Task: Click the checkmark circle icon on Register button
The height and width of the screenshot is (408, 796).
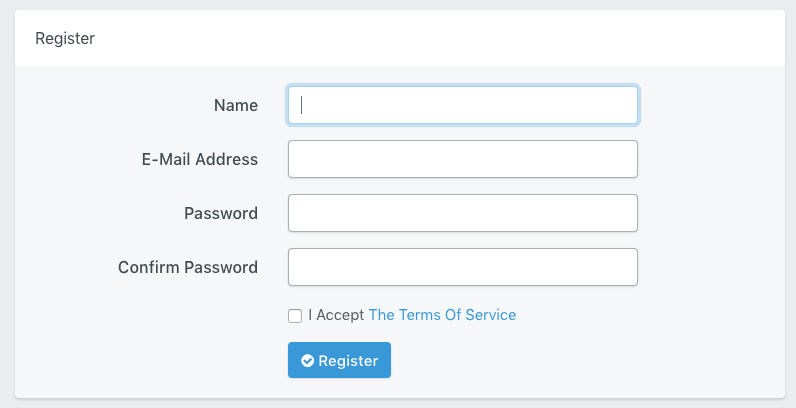Action: 307,360
